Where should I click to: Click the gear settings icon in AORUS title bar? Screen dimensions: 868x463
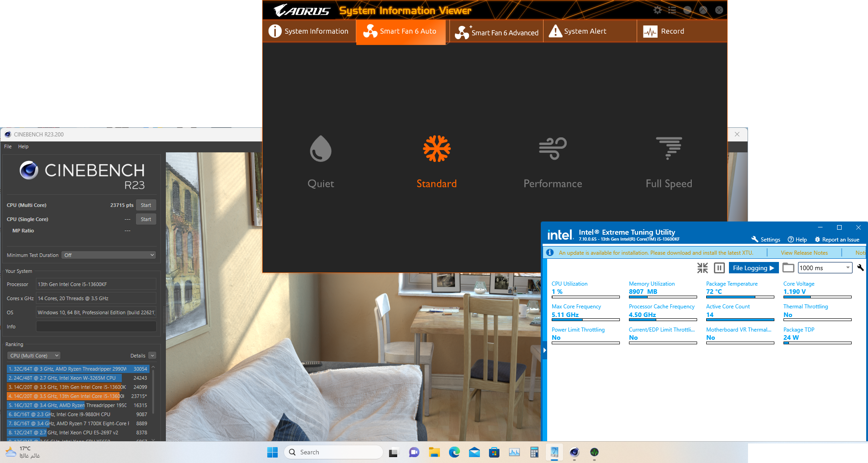point(657,10)
